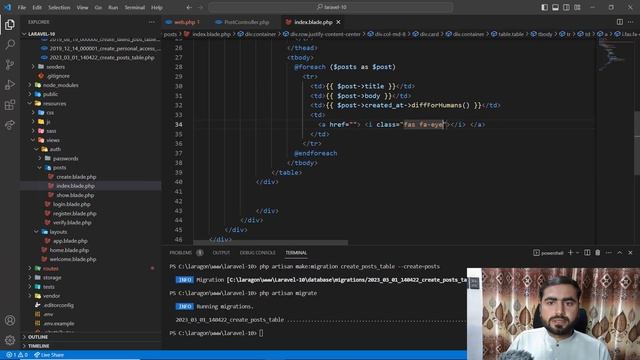Open the new terminal launch profile dropdown

[x=577, y=253]
